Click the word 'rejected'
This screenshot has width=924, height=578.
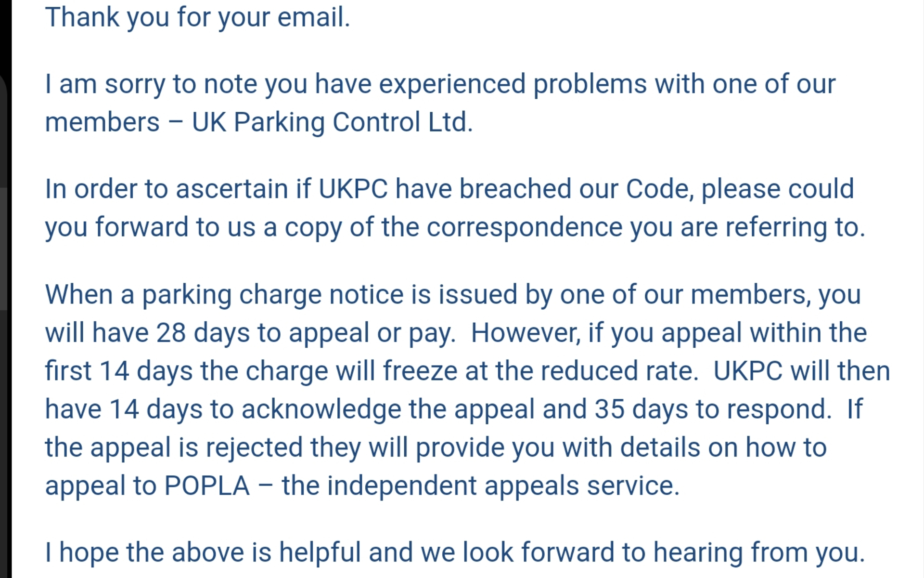pyautogui.click(x=254, y=447)
